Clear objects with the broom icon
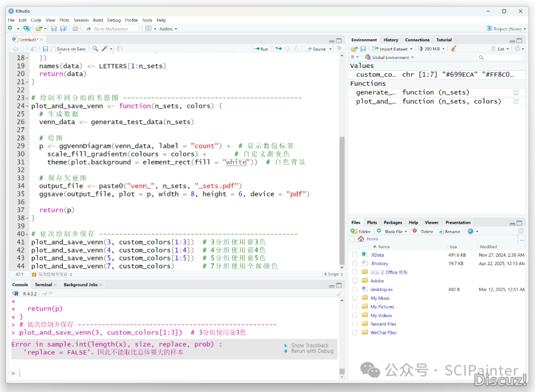 [x=453, y=49]
